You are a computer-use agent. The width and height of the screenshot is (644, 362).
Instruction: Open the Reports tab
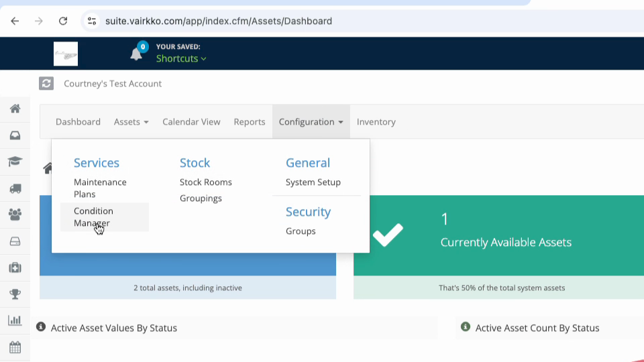point(250,122)
